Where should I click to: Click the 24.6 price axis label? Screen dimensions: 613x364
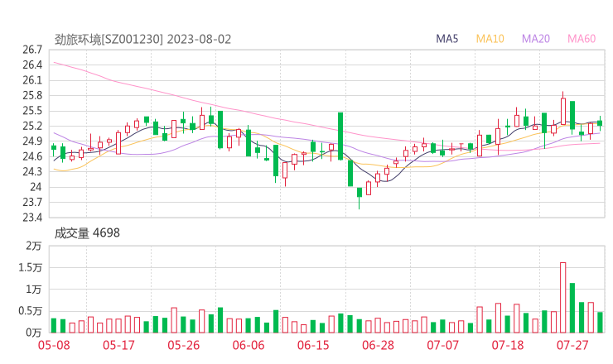click(x=32, y=156)
